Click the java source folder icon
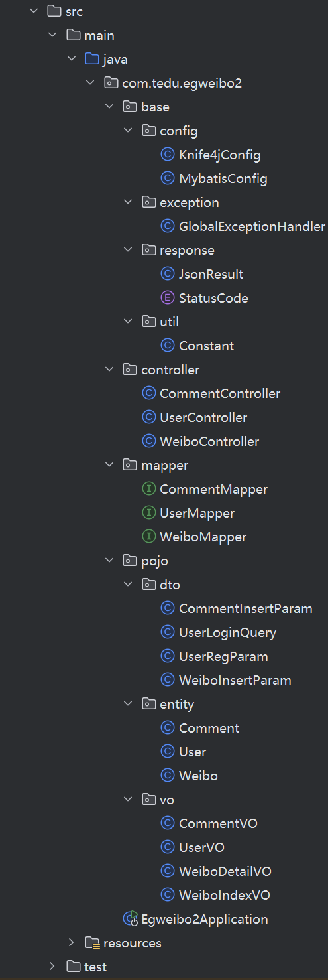The height and width of the screenshot is (980, 328). click(x=92, y=59)
